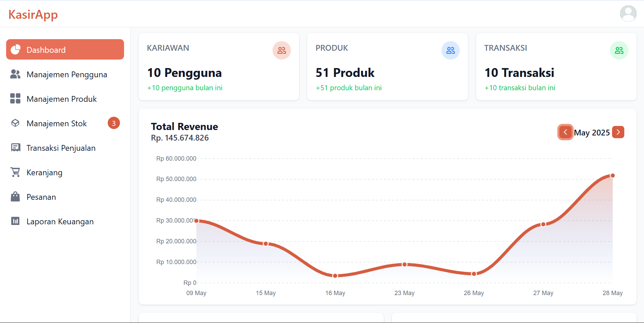
Task: Go to next month in revenue chart
Action: pos(618,132)
